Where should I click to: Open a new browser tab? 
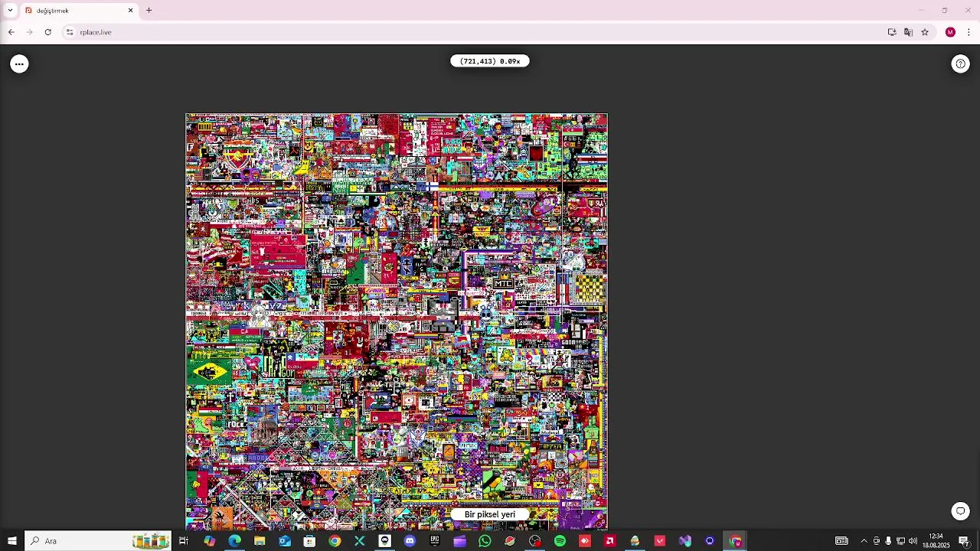click(149, 11)
